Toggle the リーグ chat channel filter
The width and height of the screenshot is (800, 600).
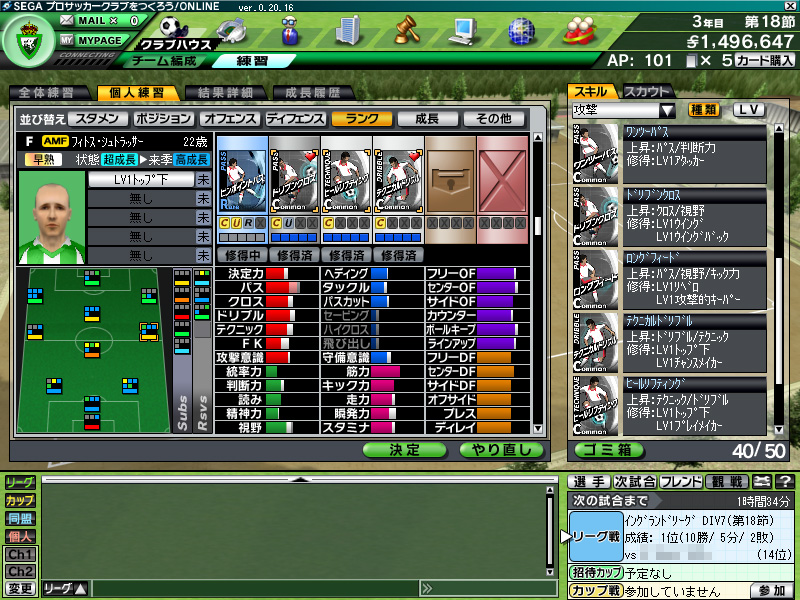coord(19,482)
